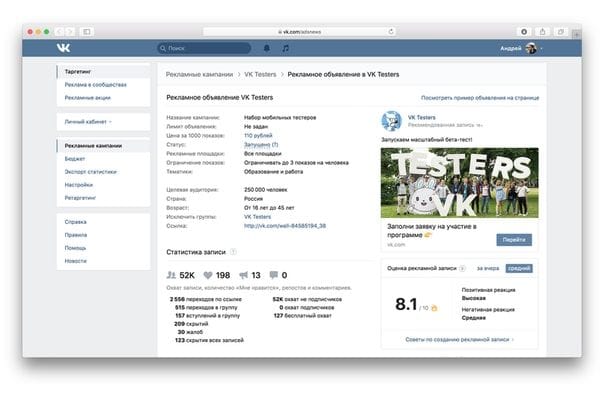Open the profile menu arrow beside avatar

541,49
